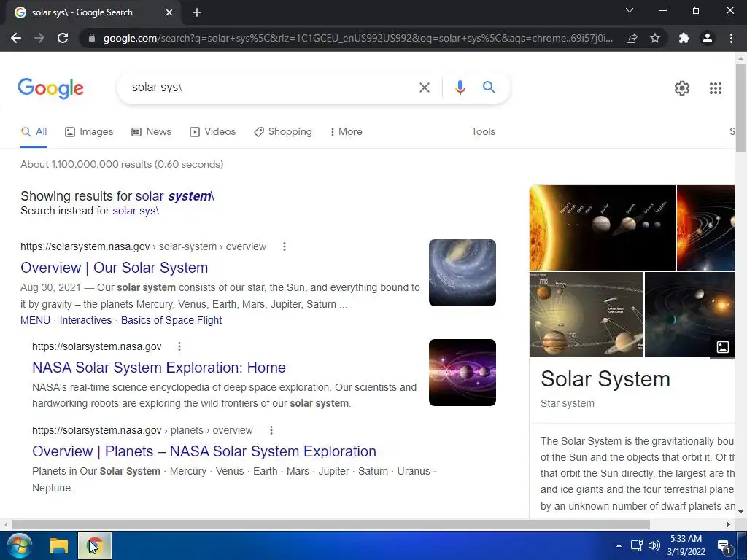
Task: Open the notification center icon
Action: 724,547
